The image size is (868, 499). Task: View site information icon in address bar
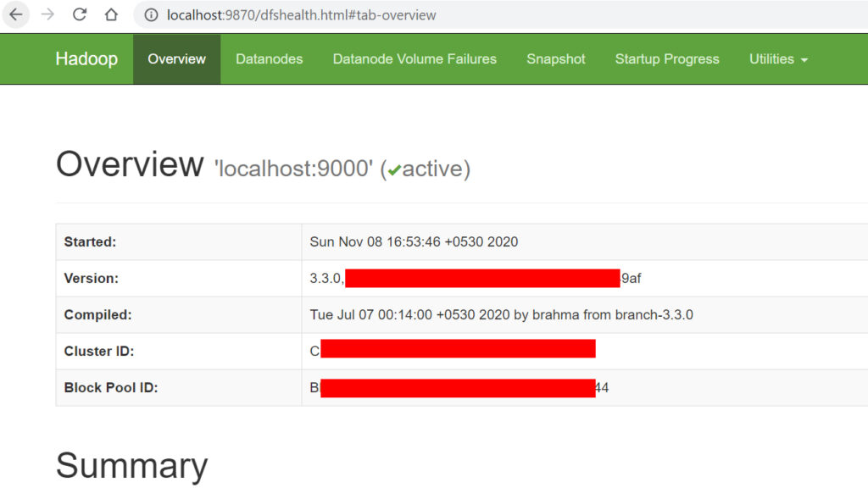tap(151, 15)
